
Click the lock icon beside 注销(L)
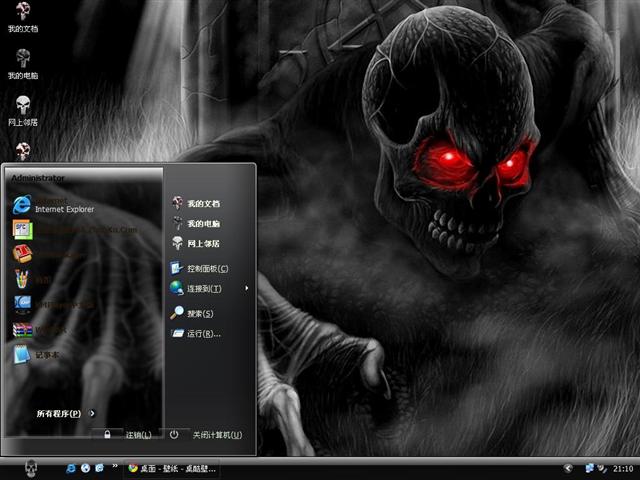107,434
